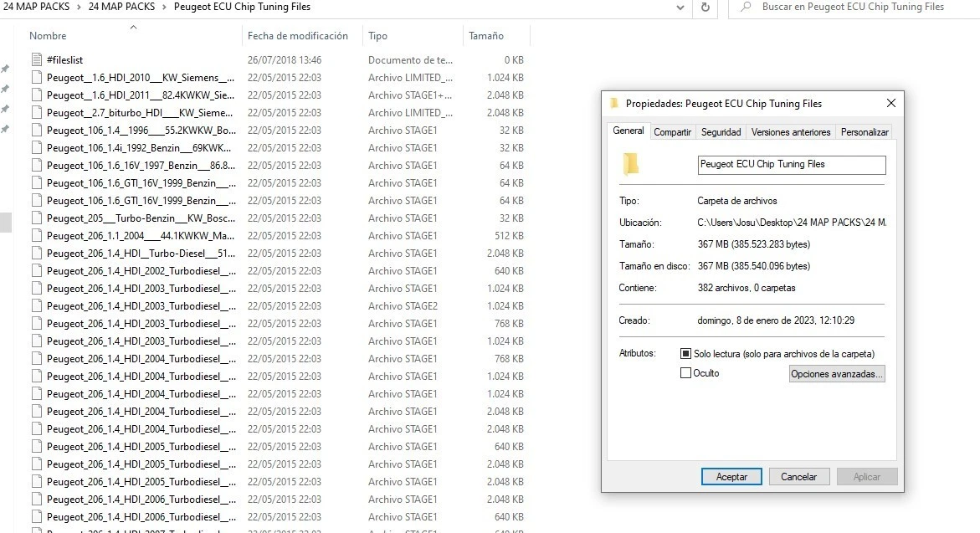The image size is (980, 533).
Task: Dismiss the dialog with Cancelar
Action: (798, 477)
